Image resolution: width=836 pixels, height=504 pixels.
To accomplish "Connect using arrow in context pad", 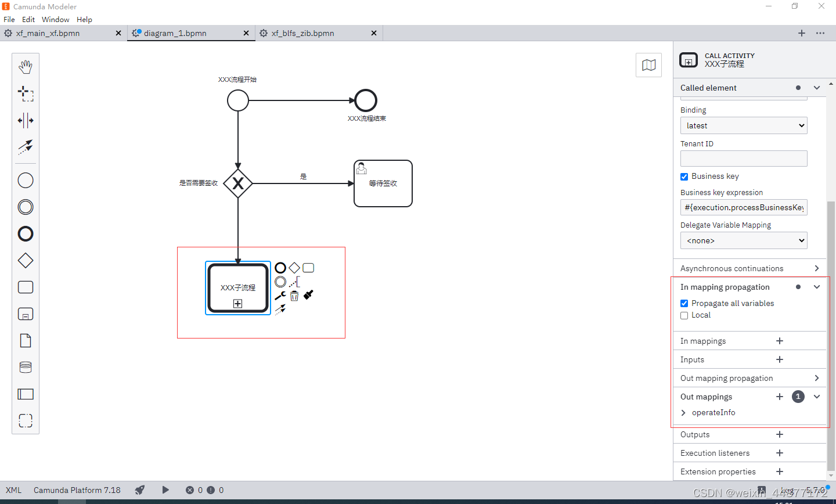I will click(x=280, y=309).
